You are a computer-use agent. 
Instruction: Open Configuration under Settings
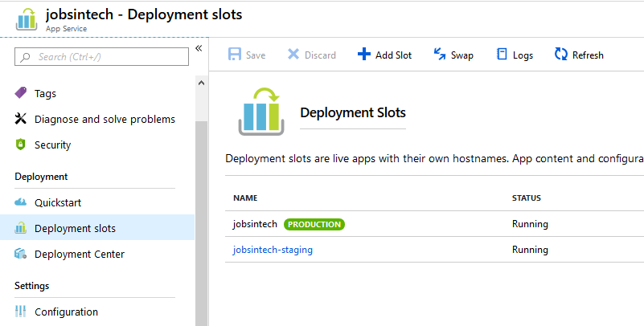click(x=66, y=312)
